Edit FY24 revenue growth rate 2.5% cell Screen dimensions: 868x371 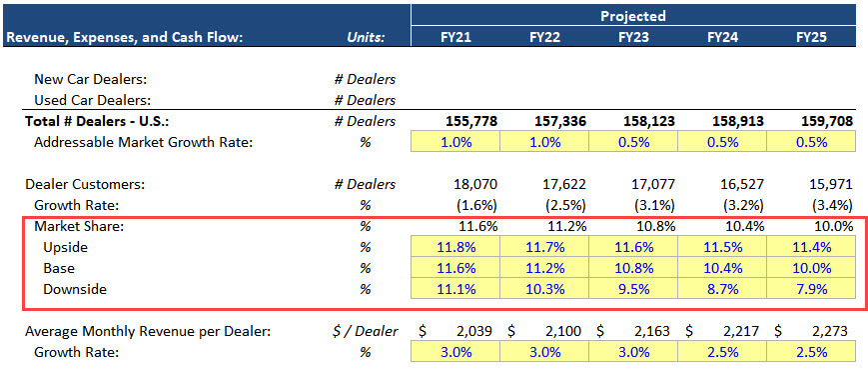[x=722, y=352]
